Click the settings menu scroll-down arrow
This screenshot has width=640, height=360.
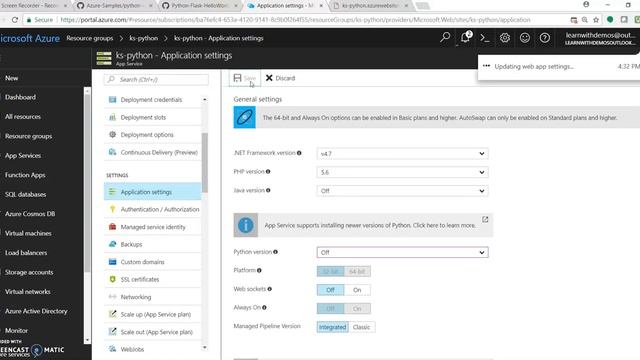tap(204, 348)
